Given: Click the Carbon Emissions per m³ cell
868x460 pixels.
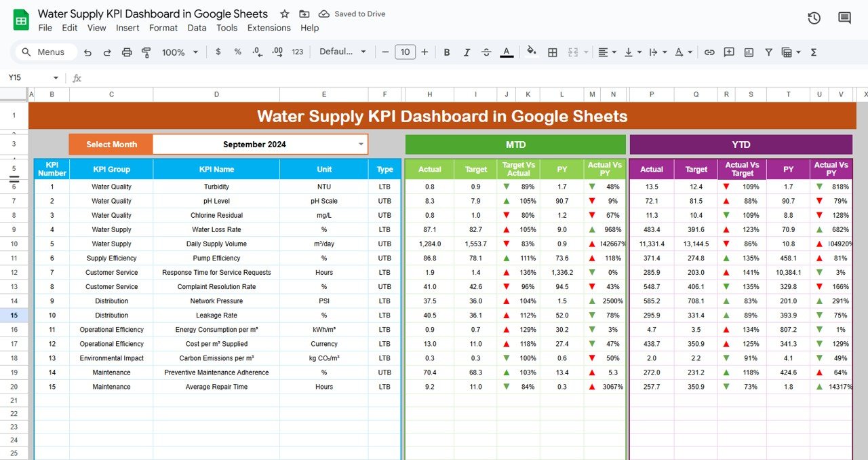Looking at the screenshot, I should [x=216, y=358].
